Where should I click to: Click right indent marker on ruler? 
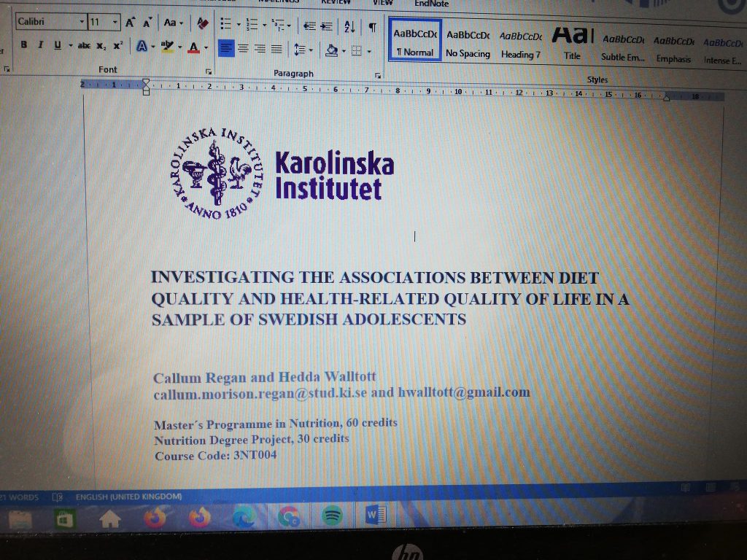pos(667,97)
